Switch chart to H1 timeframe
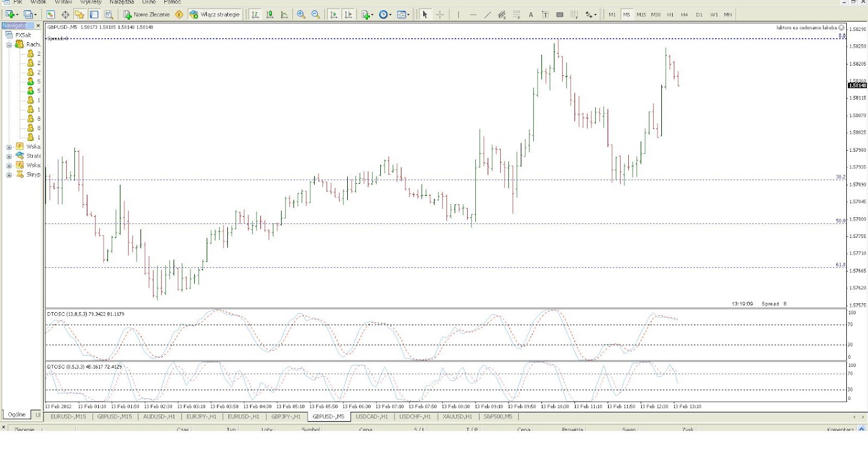The image size is (868, 465). pos(670,15)
